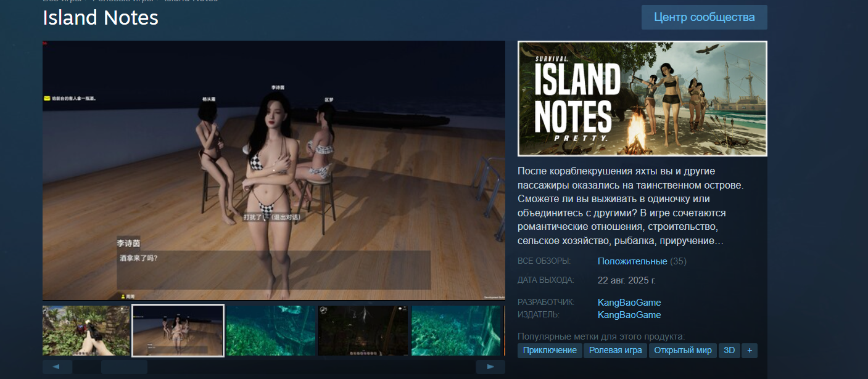Select the jungle first-person screenshot thumbnail
The height and width of the screenshot is (379, 868).
86,331
